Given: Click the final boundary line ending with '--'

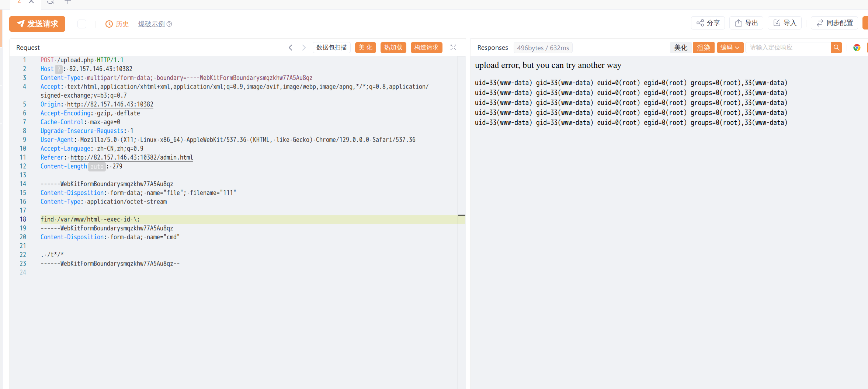Looking at the screenshot, I should (110, 264).
